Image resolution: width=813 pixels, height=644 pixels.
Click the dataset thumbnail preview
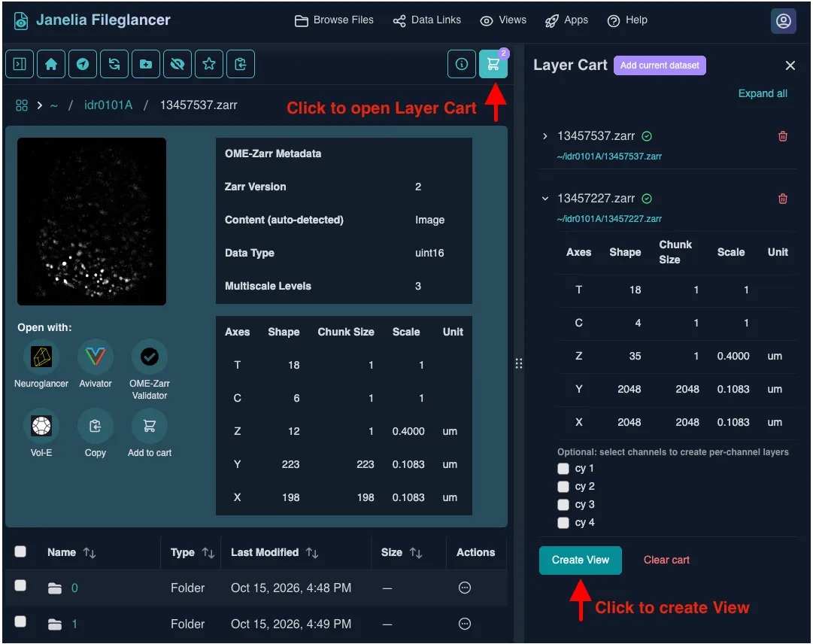pos(92,221)
